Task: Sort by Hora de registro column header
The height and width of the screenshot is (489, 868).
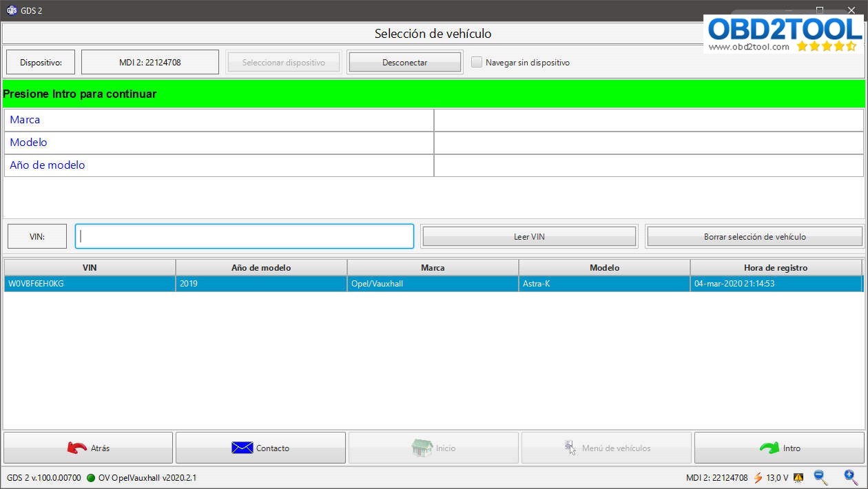Action: 776,267
